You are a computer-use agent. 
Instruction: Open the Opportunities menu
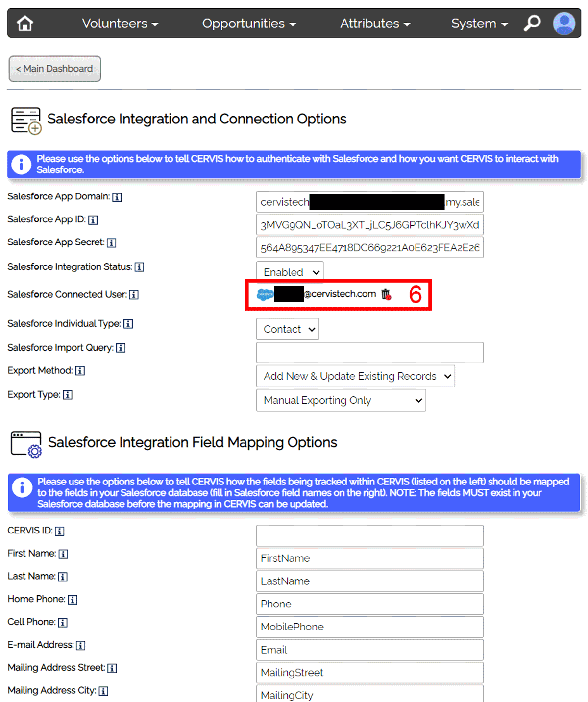point(249,23)
